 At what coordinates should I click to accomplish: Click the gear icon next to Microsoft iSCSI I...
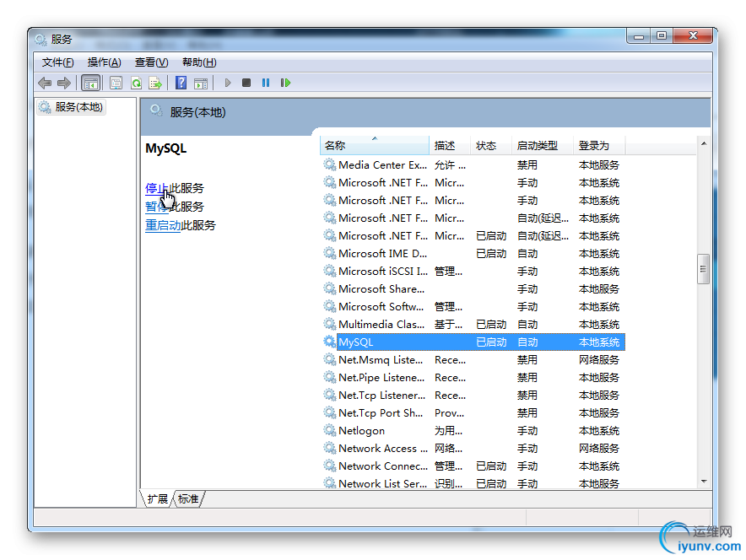[x=329, y=271]
